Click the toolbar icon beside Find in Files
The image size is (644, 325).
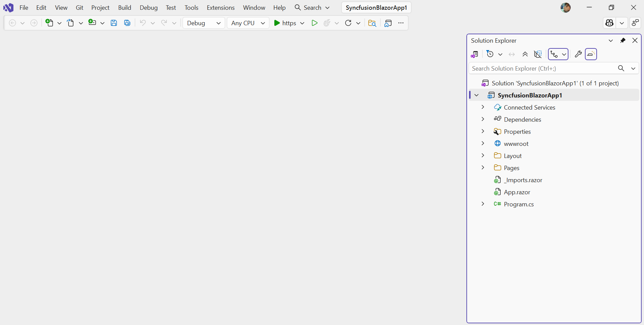(x=388, y=23)
